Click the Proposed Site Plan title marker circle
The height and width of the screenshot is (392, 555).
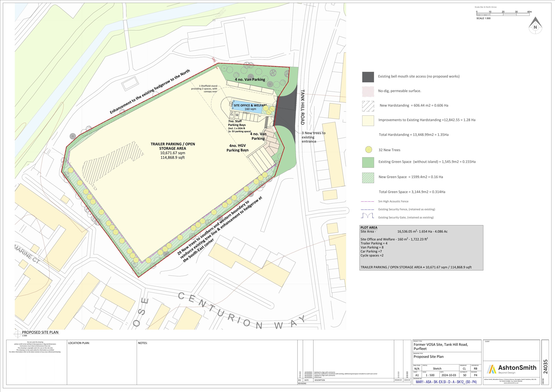point(18,334)
